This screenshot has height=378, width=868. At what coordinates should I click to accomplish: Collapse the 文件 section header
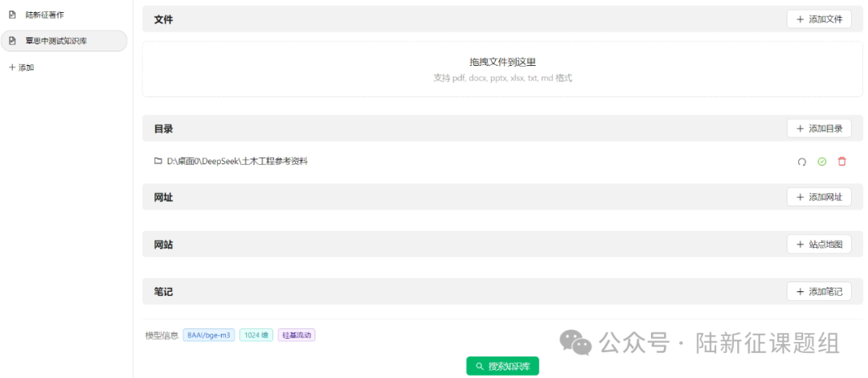tap(163, 19)
